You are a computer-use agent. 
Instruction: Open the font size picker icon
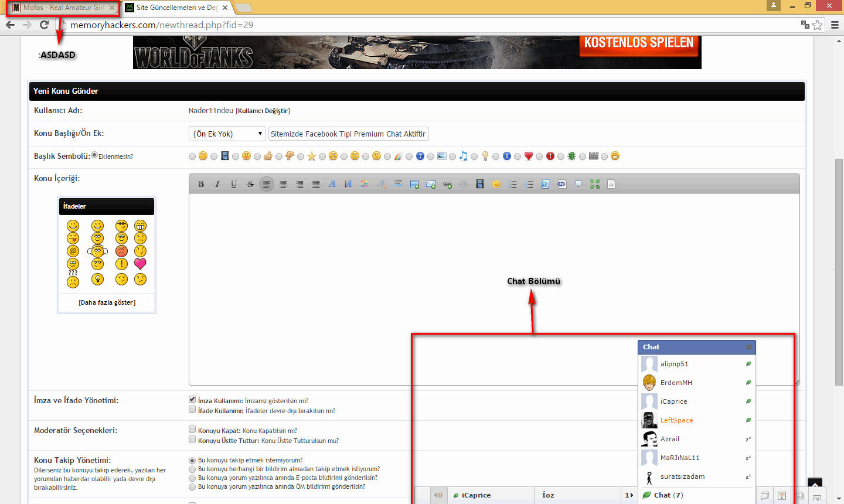(349, 184)
